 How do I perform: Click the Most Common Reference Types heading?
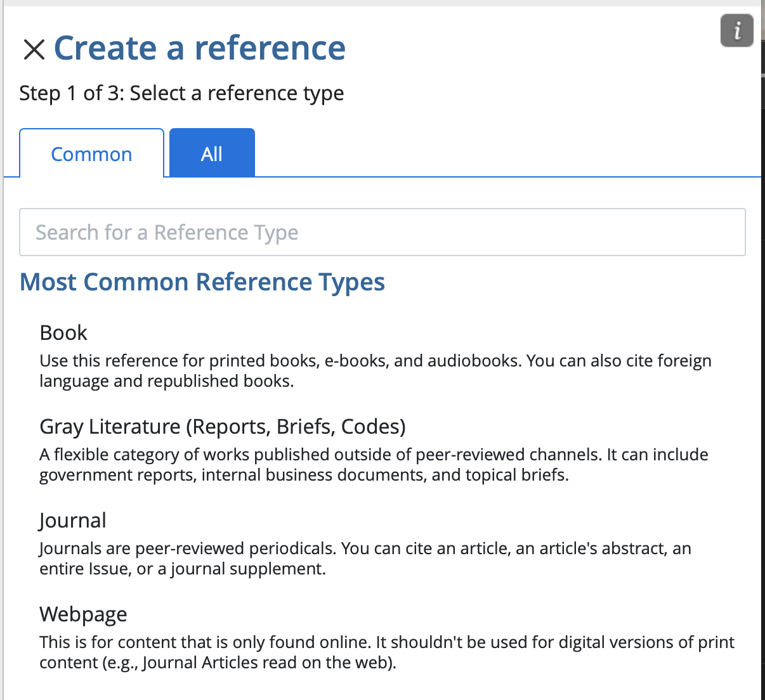[202, 282]
